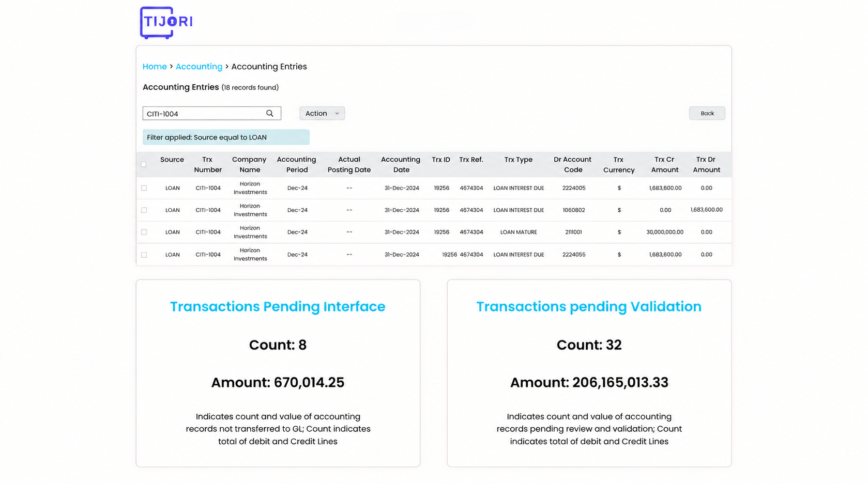Click the Source column header

(x=172, y=160)
